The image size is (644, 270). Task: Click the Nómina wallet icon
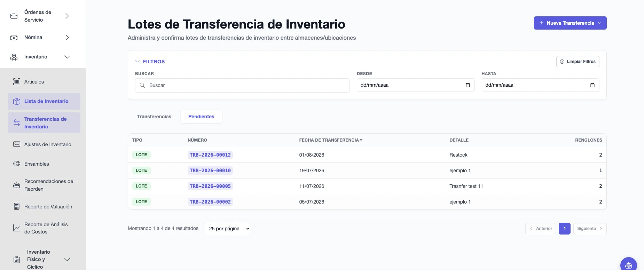[x=14, y=38]
